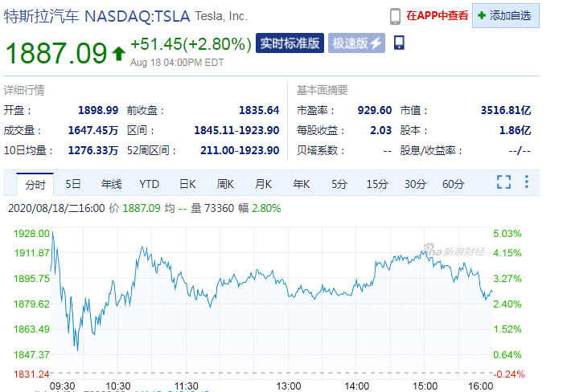Screen dimensions: 563x392
Task: Select the 年线 chart tab
Action: point(111,184)
